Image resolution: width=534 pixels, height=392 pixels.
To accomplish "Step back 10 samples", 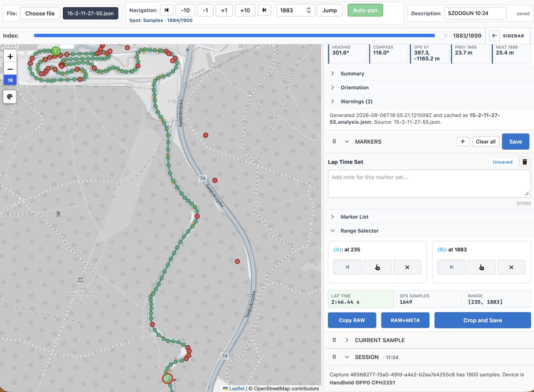I will tap(185, 10).
